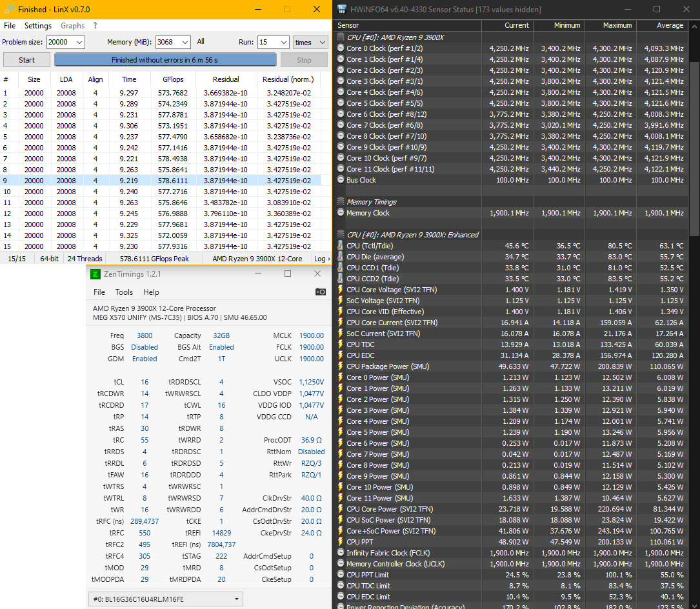Click the HWiNFO64 vertical scrollbar thumb
The height and width of the screenshot is (609, 700).
click(694, 148)
